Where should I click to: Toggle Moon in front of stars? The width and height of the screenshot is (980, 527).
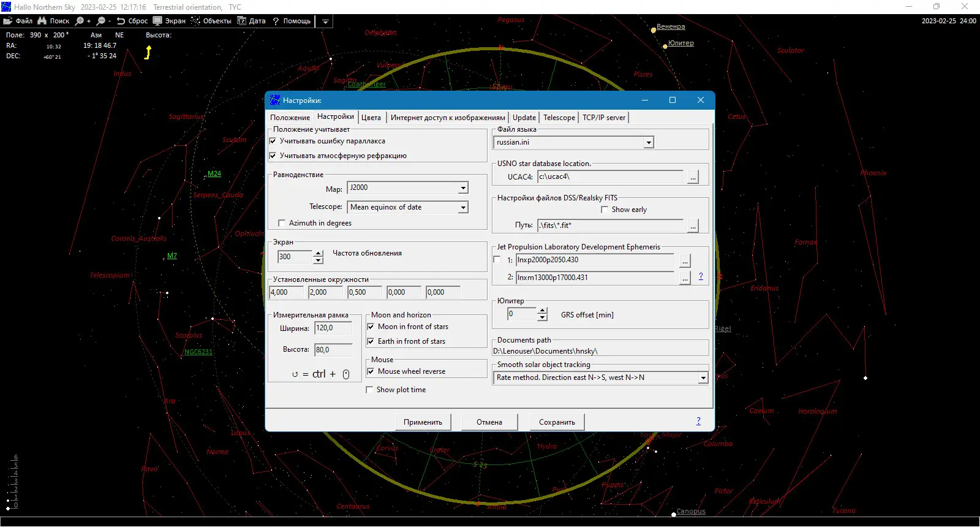(371, 327)
